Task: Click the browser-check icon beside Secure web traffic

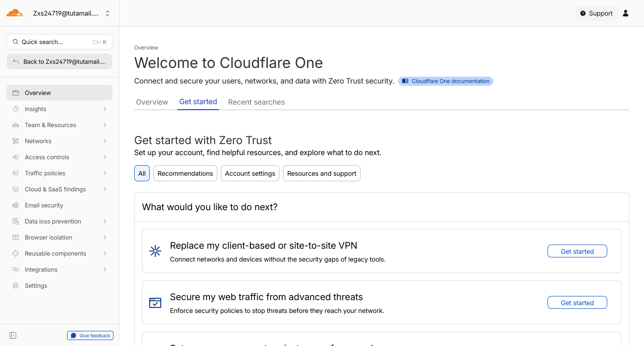Action: (x=155, y=302)
